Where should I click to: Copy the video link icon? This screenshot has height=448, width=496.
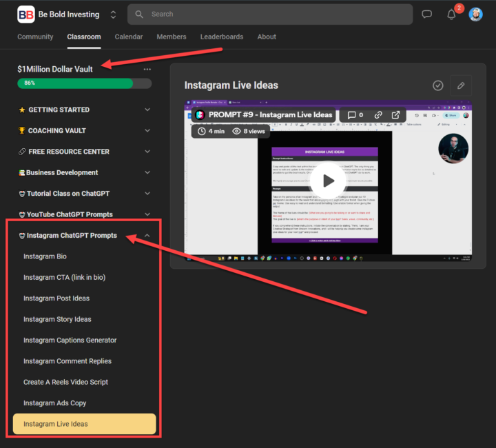[x=378, y=115]
